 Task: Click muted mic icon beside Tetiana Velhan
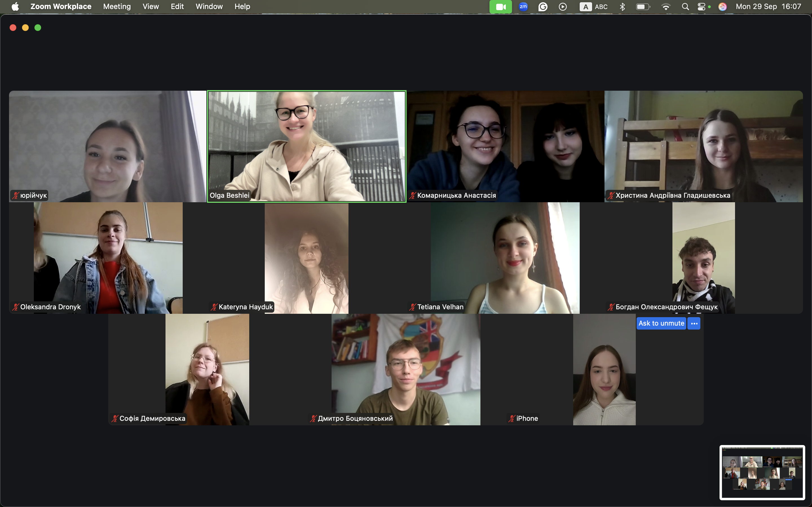pyautogui.click(x=412, y=307)
